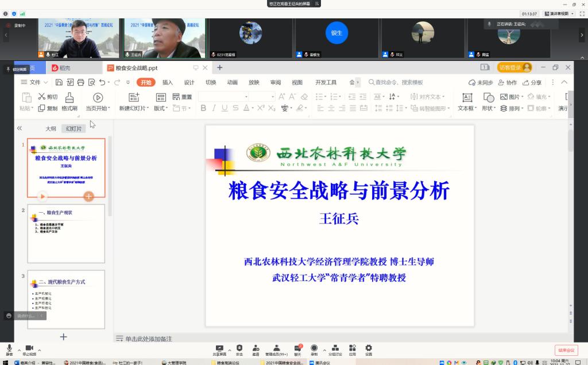Click the Format Painter brush icon

pos(69,98)
